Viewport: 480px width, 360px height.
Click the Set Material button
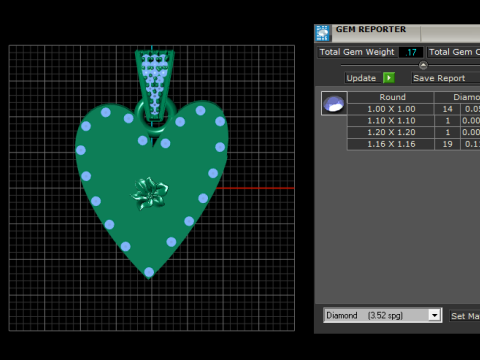[x=465, y=316]
